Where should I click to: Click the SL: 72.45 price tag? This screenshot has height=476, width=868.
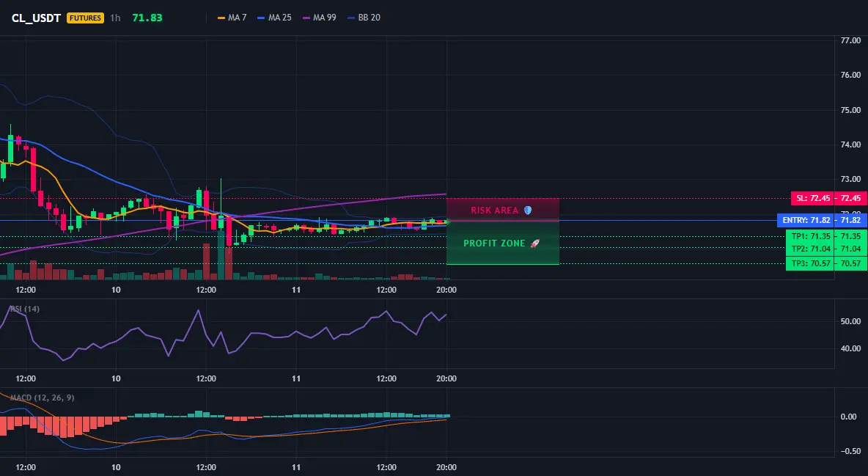click(829, 198)
